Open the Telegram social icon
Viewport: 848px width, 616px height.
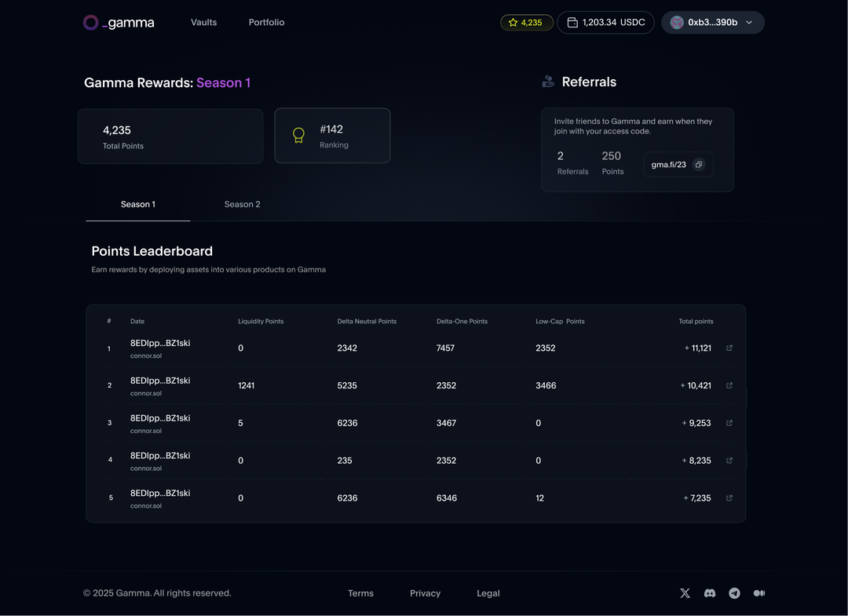734,593
